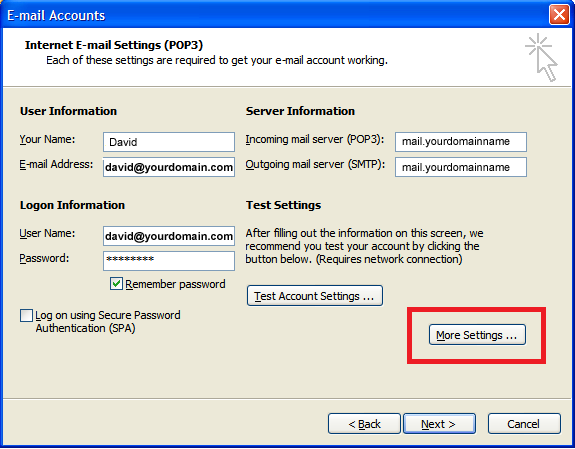Focus the Your Name text field
575x449 pixels.
(x=169, y=142)
